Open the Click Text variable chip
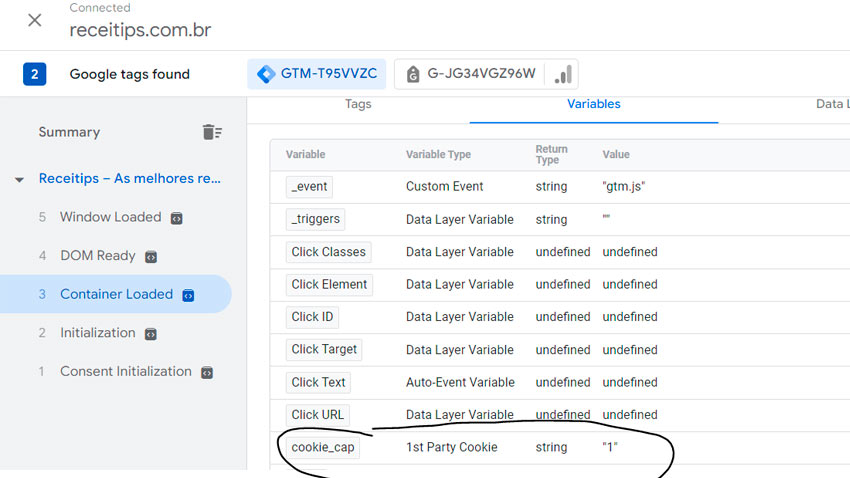The width and height of the screenshot is (850, 478). point(318,382)
